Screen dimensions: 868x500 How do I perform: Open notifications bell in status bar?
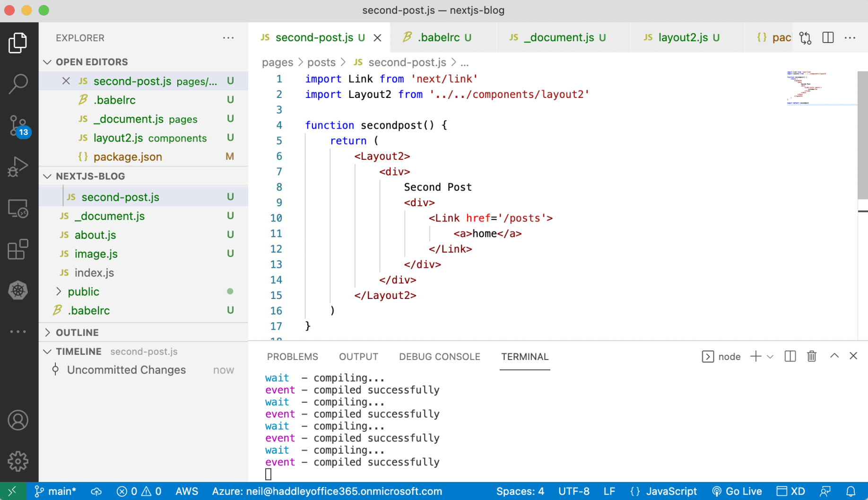(x=851, y=491)
